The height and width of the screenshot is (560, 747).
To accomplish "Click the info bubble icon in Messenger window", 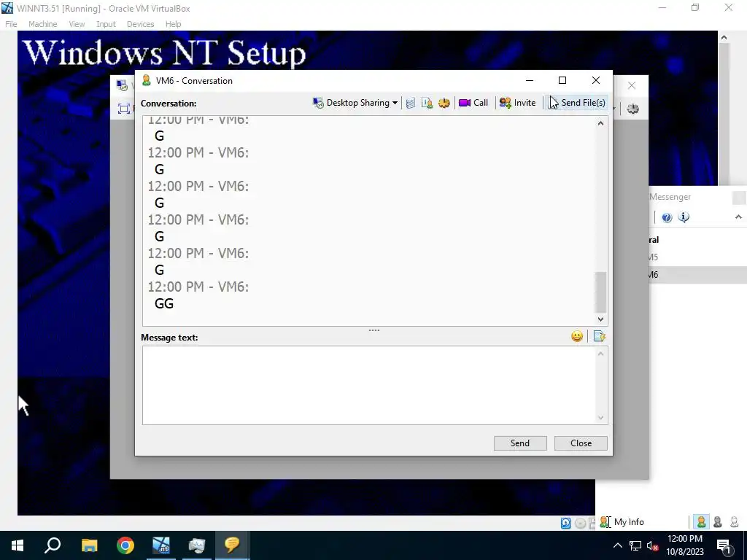I will (684, 217).
